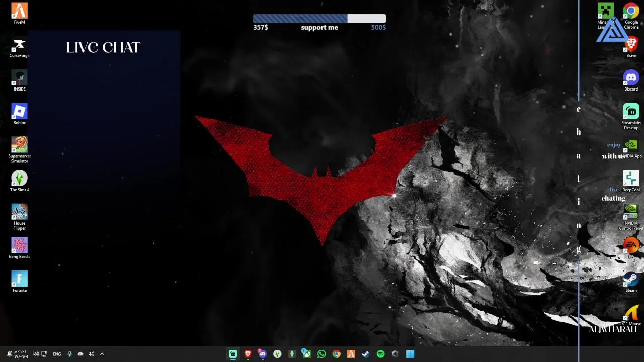Click the support me donation progress bar
This screenshot has width=644, height=362.
(x=319, y=19)
